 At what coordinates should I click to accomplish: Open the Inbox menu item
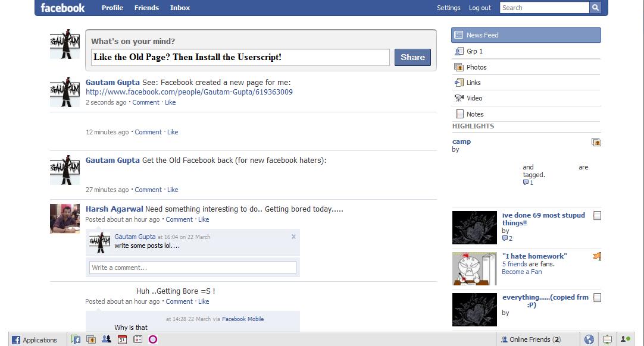click(x=180, y=8)
